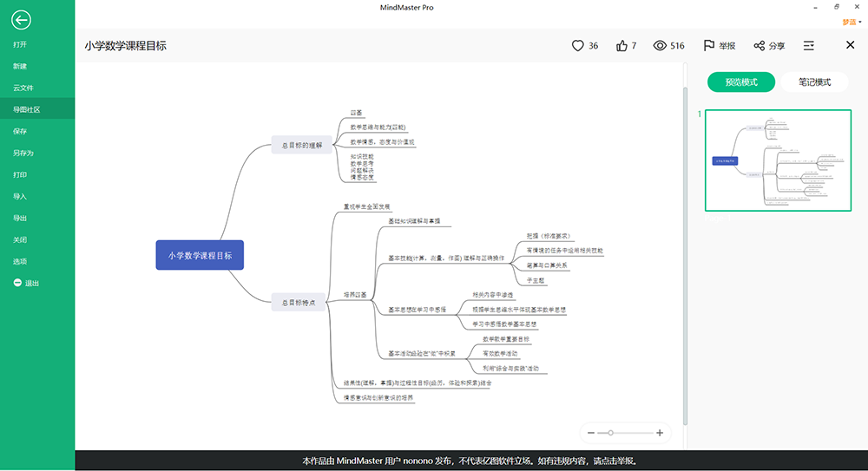Screen dimensions: 868x471
Task: Select the 总目标的理解 node
Action: 302,145
